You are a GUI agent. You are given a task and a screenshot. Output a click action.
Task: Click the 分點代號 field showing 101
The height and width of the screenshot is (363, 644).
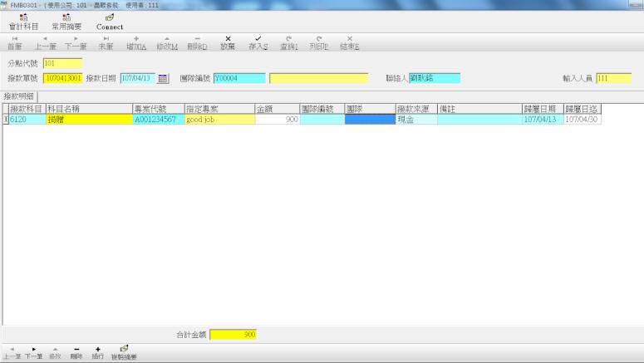(x=62, y=63)
